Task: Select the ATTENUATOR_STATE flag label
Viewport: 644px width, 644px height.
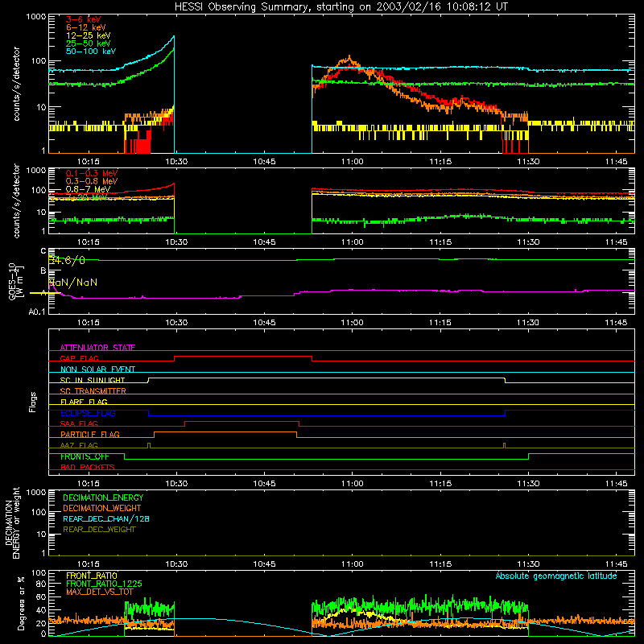Action: click(x=97, y=348)
